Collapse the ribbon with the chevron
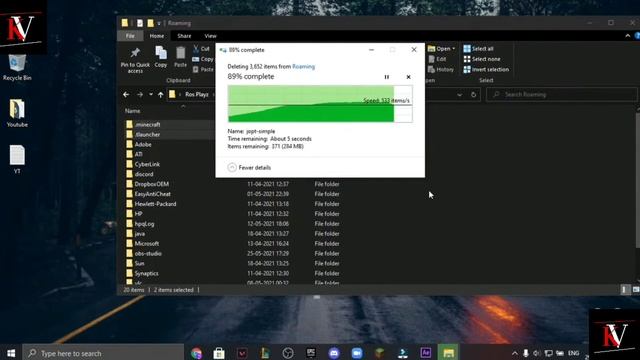This screenshot has height=360, width=640. 627,36
